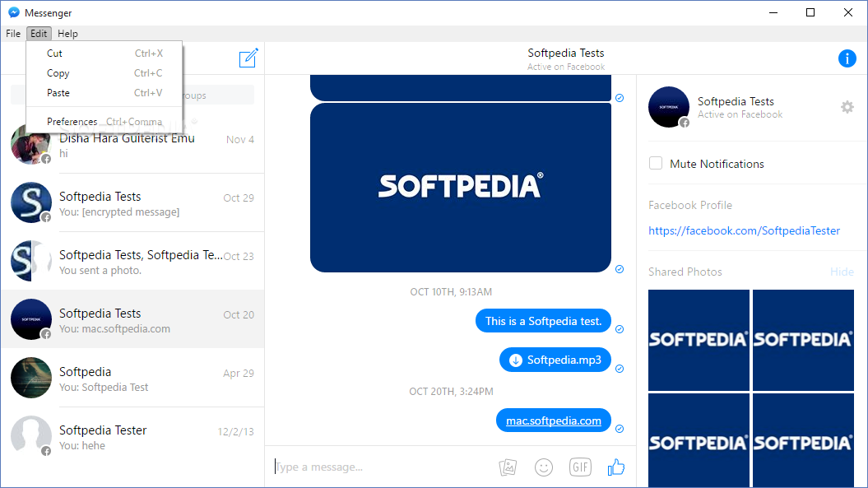The image size is (868, 488).
Task: Click the add photo icon in composer
Action: click(x=508, y=467)
